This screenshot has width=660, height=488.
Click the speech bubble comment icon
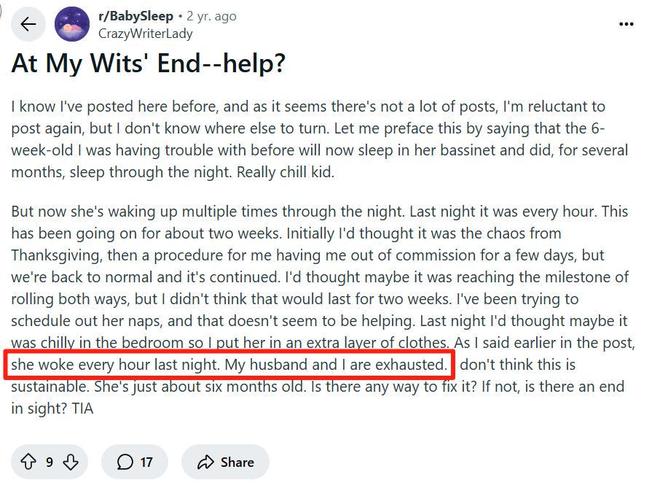[125, 461]
